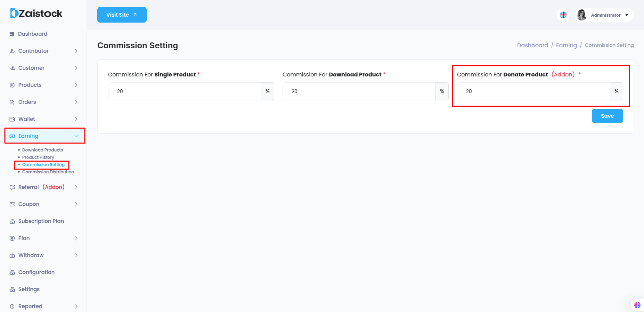Screen dimensions: 644x312
Task: Expand the Referral (Addon) menu chevron
Action: (x=76, y=187)
